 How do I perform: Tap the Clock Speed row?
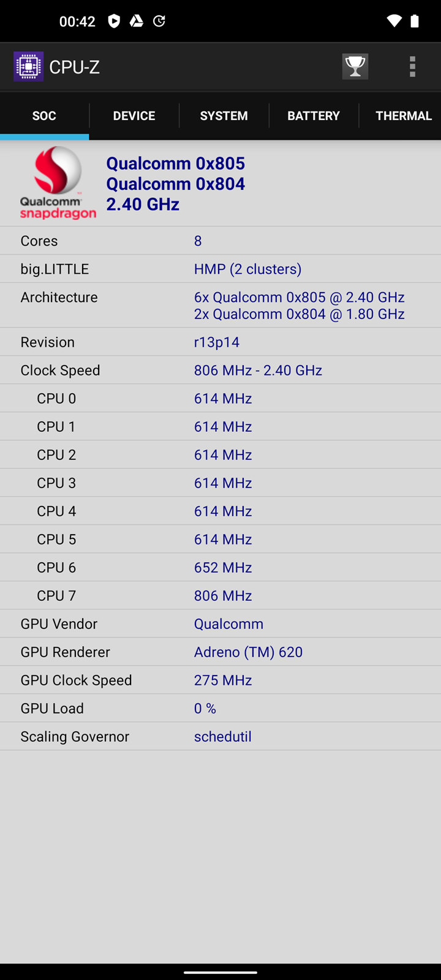pos(221,370)
